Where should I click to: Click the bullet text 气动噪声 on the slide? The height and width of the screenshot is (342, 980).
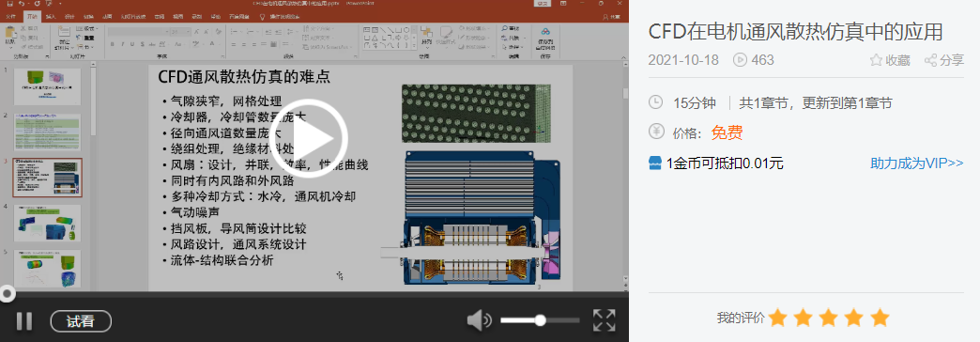(195, 212)
